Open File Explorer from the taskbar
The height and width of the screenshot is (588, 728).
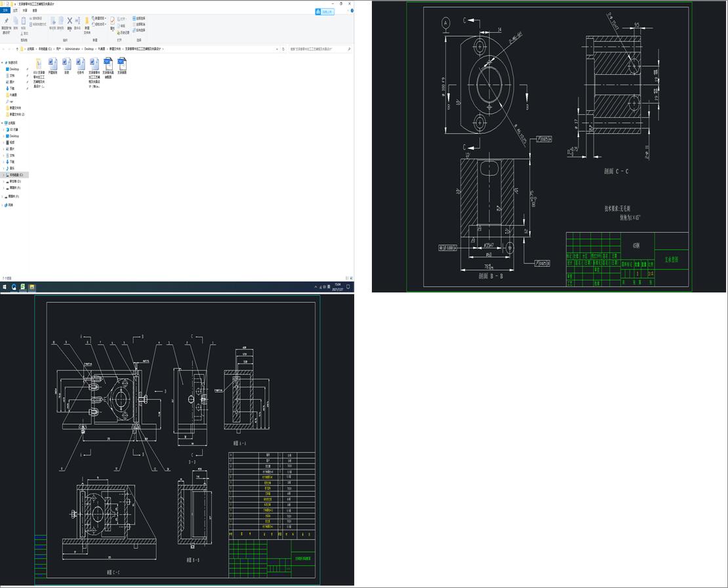click(31, 287)
